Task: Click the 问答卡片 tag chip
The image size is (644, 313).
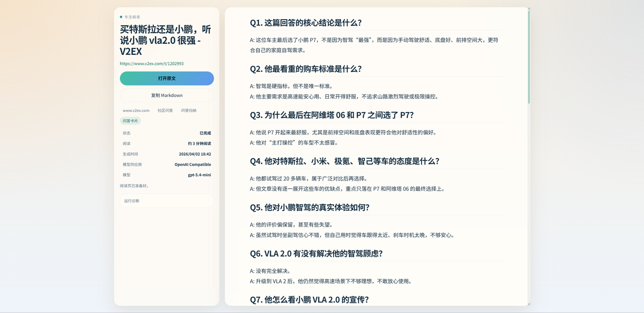Action: tap(130, 121)
